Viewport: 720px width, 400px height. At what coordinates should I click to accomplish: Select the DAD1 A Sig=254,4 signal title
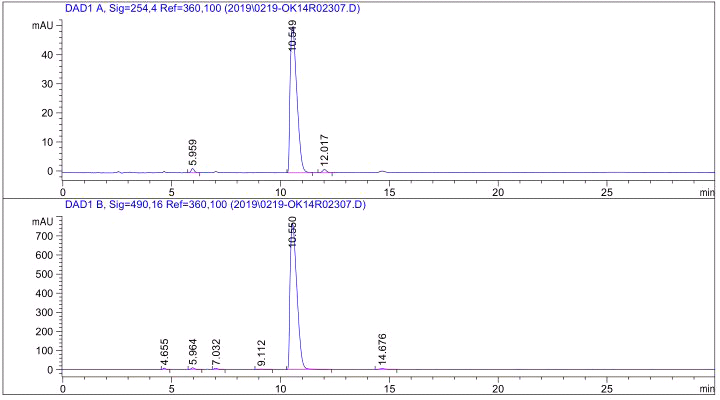coord(212,8)
